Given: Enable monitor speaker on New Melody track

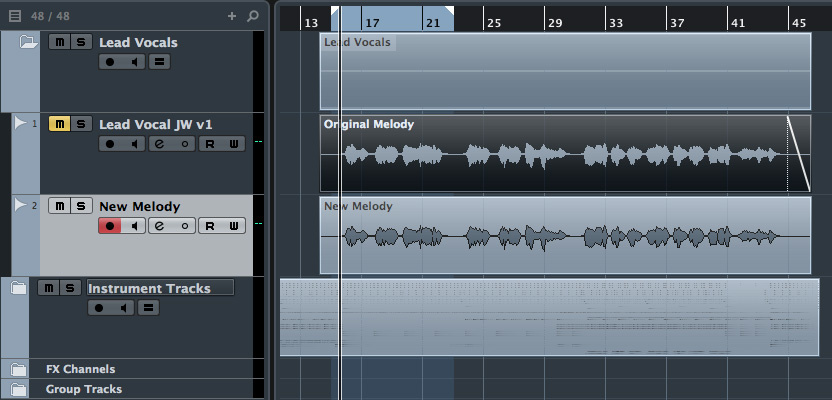Looking at the screenshot, I should pyautogui.click(x=134, y=226).
